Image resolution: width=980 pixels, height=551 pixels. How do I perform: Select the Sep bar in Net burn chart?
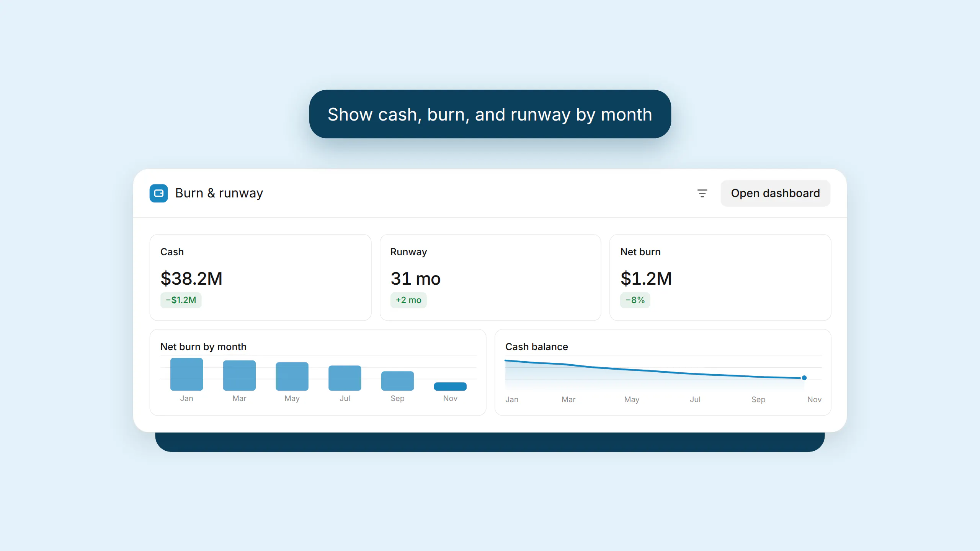397,381
